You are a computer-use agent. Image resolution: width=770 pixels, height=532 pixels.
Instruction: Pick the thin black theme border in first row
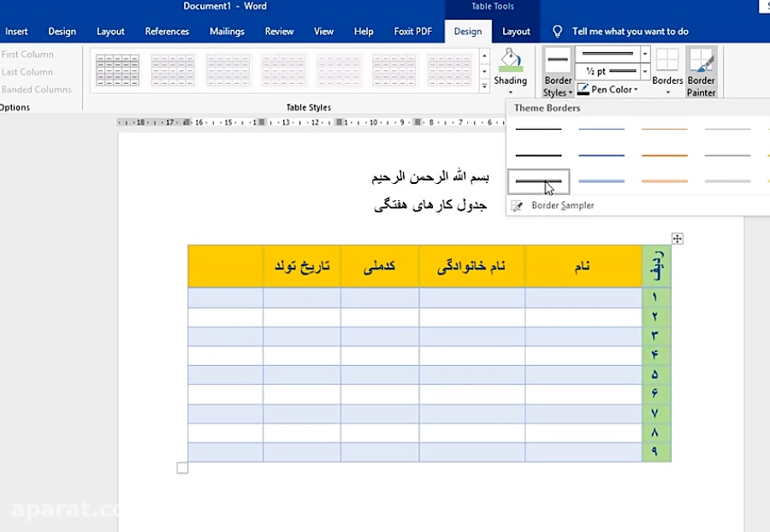(x=538, y=129)
